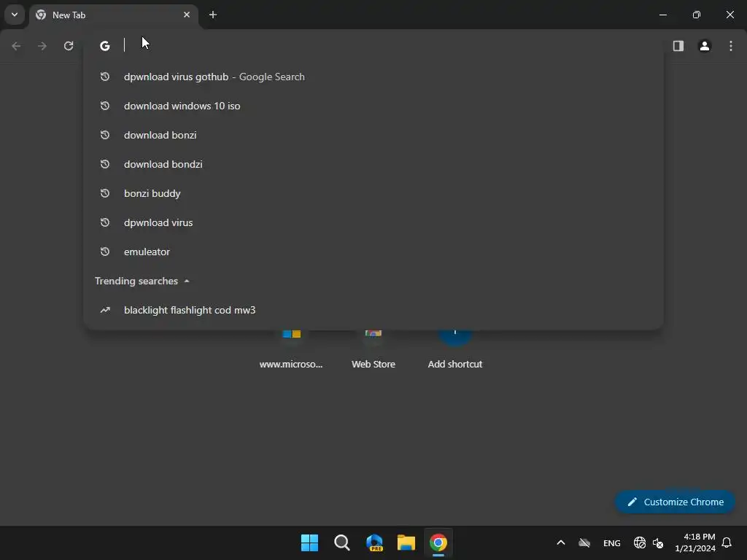The image size is (747, 560).
Task: Click history icon beside 'dpwnload virus'
Action: pyautogui.click(x=105, y=222)
